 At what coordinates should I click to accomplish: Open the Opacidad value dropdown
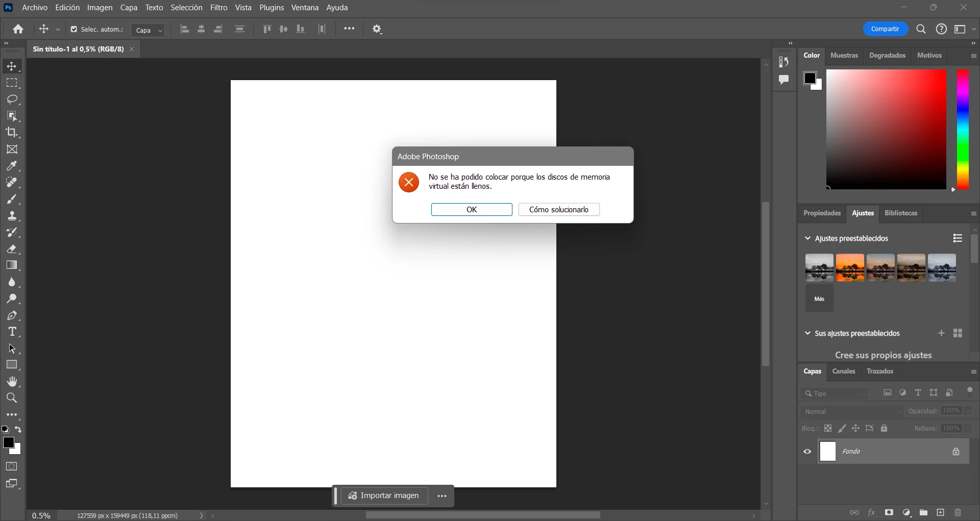tap(968, 411)
